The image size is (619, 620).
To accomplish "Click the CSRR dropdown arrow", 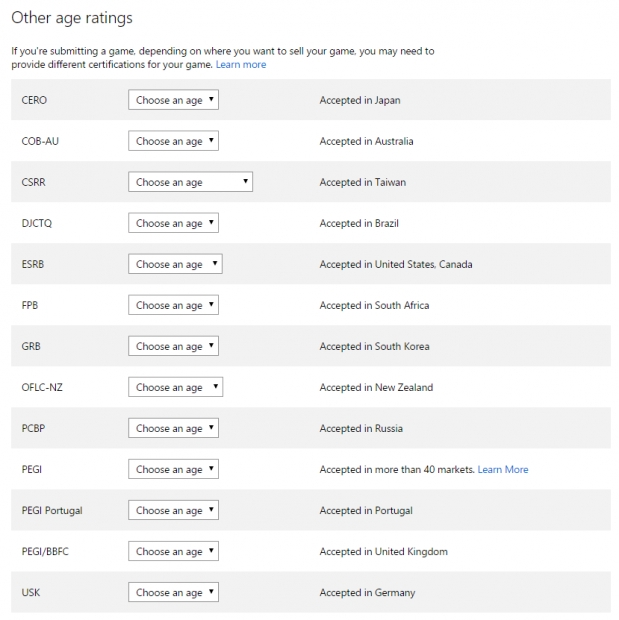I will pos(245,181).
